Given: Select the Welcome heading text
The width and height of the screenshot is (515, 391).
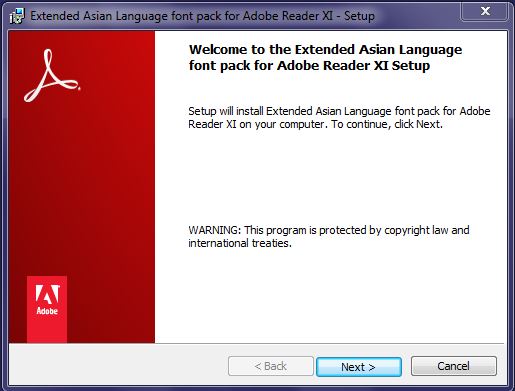Looking at the screenshot, I should coord(325,57).
